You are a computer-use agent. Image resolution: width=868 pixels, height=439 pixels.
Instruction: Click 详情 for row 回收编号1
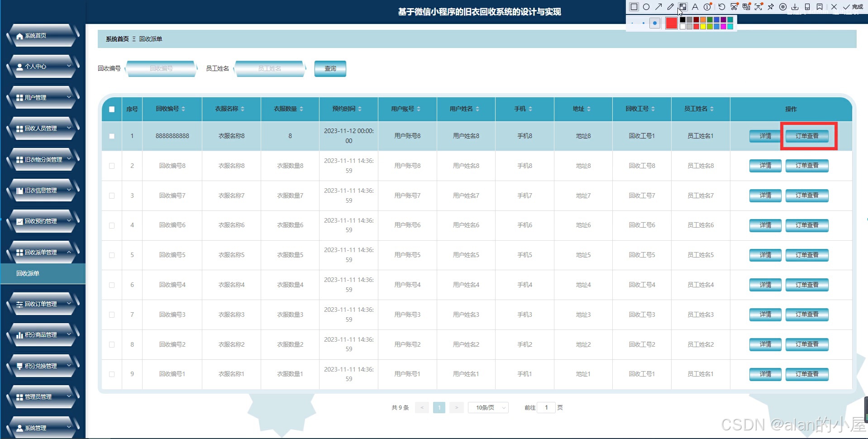(765, 374)
